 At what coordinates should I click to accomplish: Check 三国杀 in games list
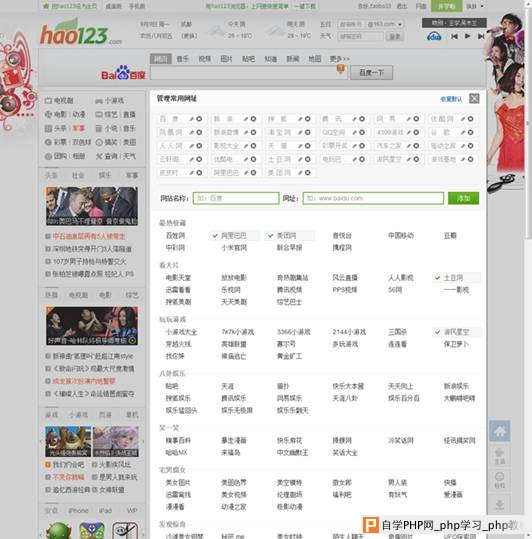tap(397, 332)
